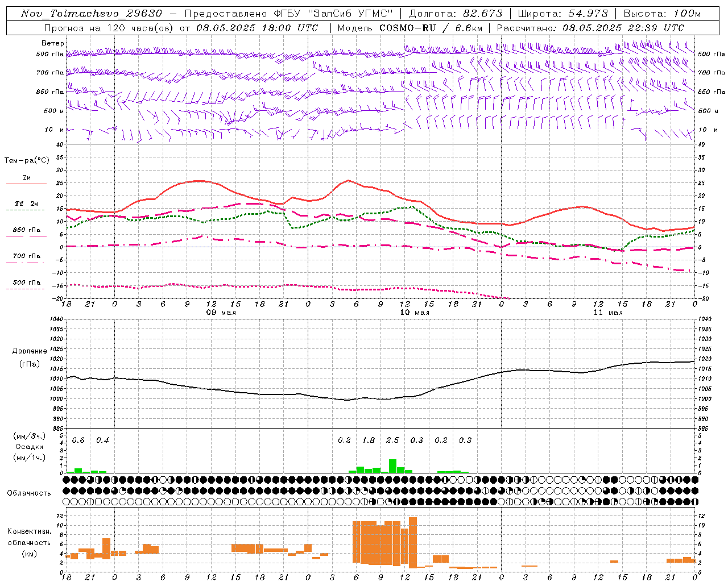This screenshot has width=728, height=582.
Task: Click the elevation text Высота: 100м
Action: 662,14
